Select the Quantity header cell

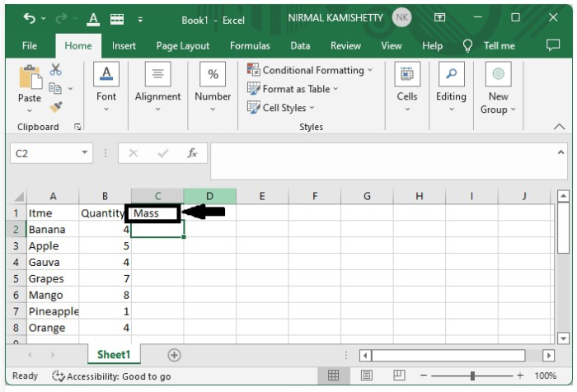click(x=105, y=213)
